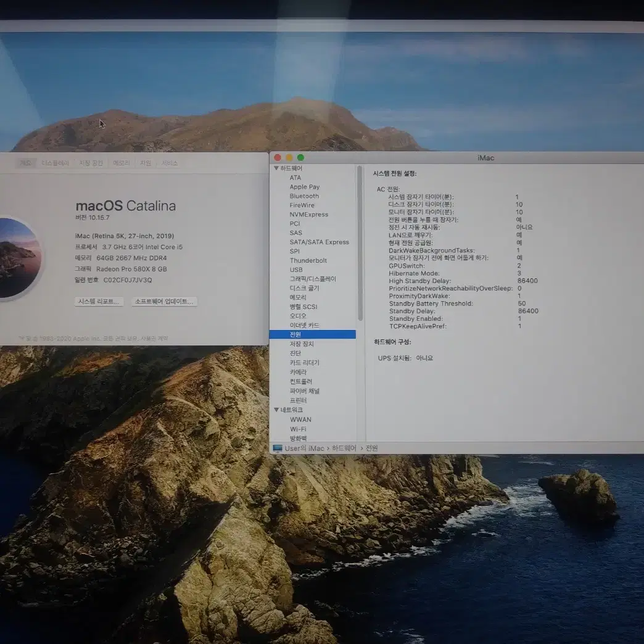Select 카메라 in the sidebar
Image resolution: width=644 pixels, height=644 pixels.
tap(298, 372)
